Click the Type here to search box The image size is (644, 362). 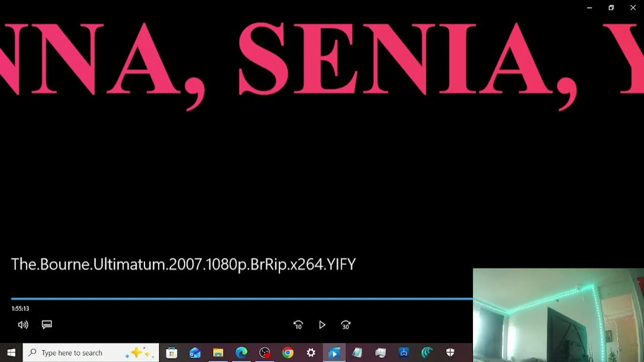tap(91, 353)
